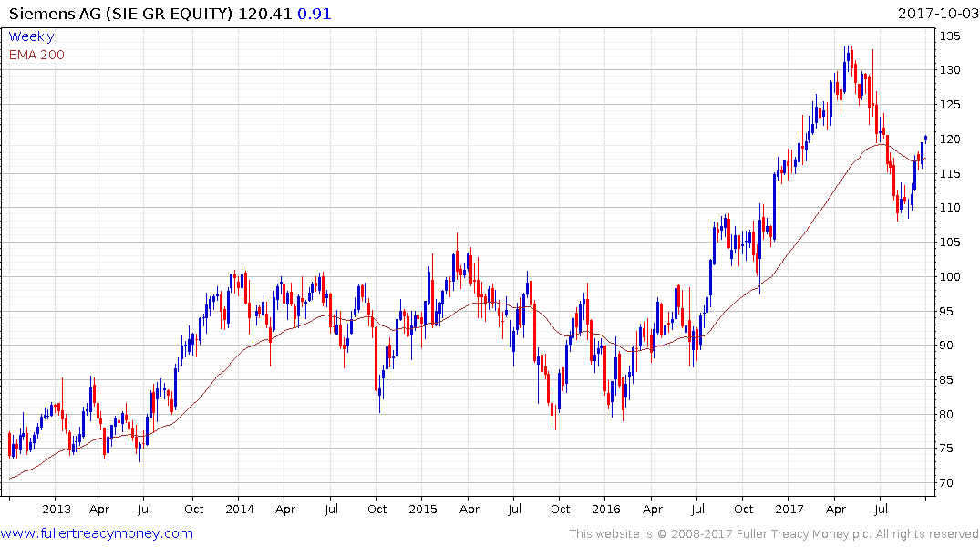The width and height of the screenshot is (980, 547).
Task: Click the 85 price axis label
Action: click(946, 379)
